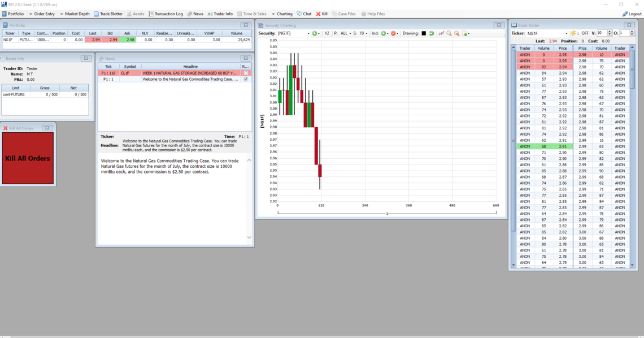Image resolution: width=644 pixels, height=338 pixels.
Task: Click the green undo drawing arrow icon
Action: (x=432, y=33)
